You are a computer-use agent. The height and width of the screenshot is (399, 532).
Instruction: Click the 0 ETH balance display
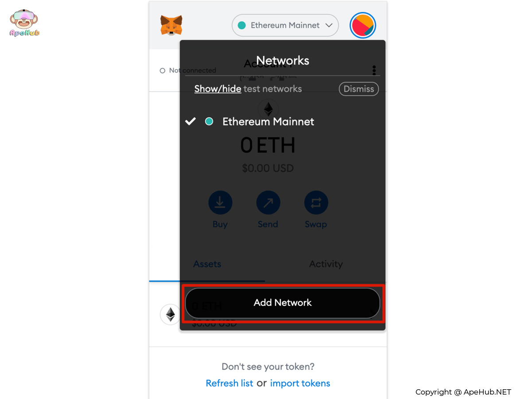[268, 145]
